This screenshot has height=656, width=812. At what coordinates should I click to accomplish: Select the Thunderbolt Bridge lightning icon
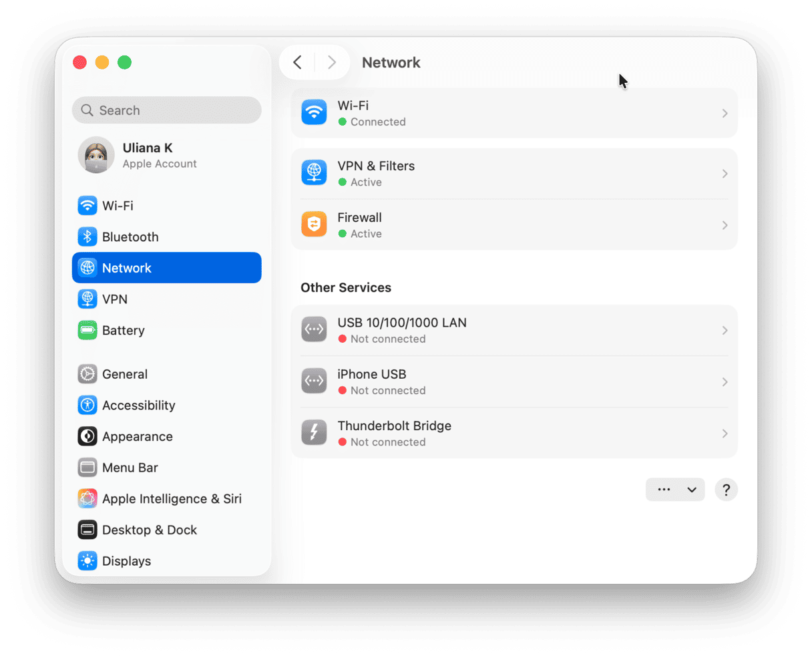[314, 432]
